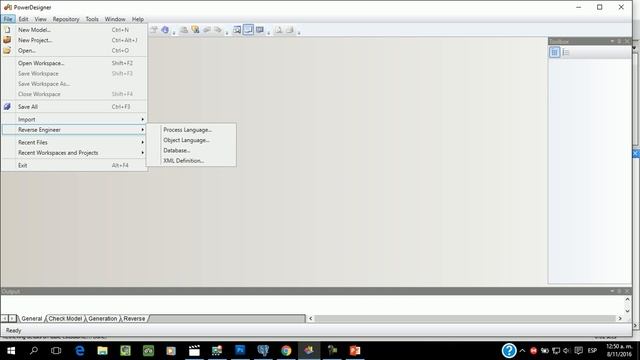
Task: Close the Output panel
Action: pyautogui.click(x=627, y=291)
